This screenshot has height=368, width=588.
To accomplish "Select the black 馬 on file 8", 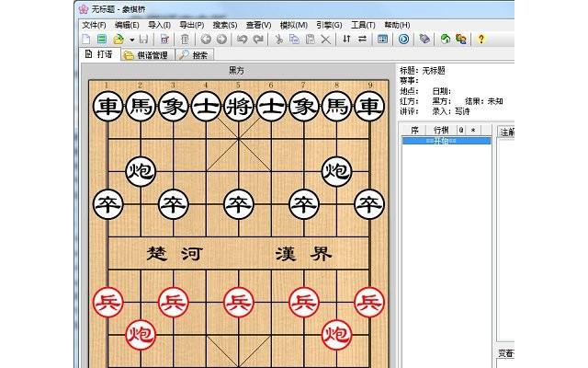I will coord(336,107).
